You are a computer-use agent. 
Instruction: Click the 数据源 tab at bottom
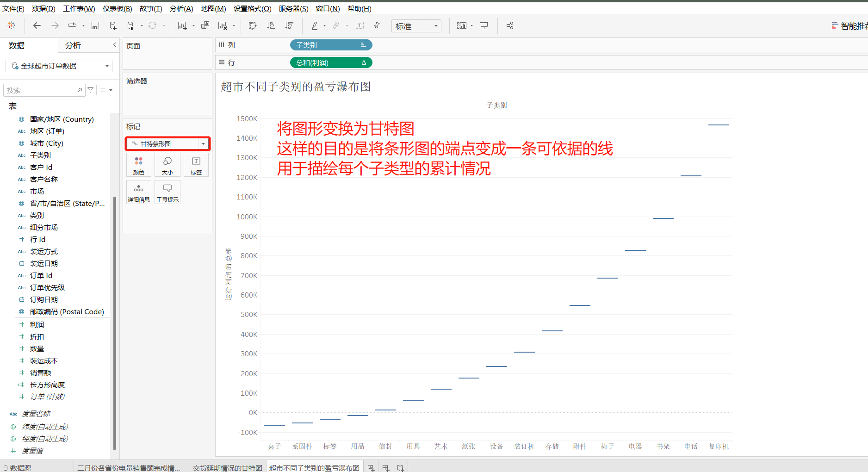tap(20, 467)
